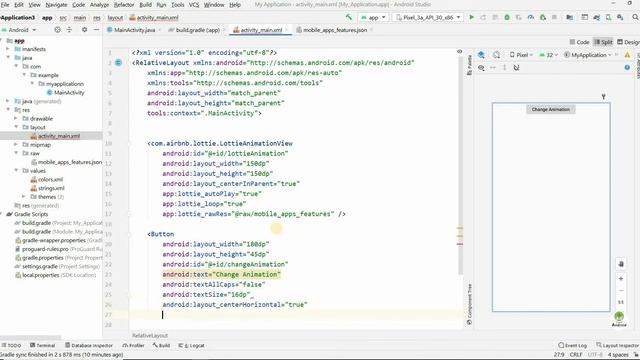Viewport: 640px width, 360px height.
Task: Click the Search Everywhere magnifier icon
Action: tap(635, 17)
